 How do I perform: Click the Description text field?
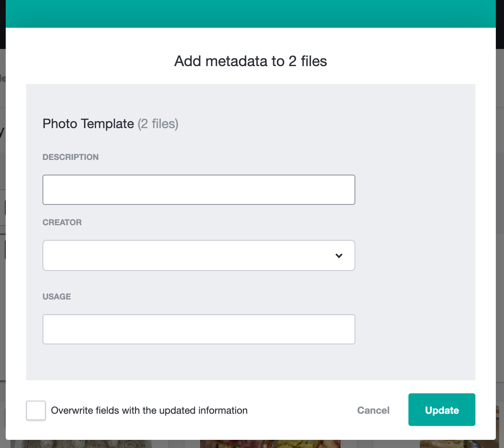[x=199, y=190]
